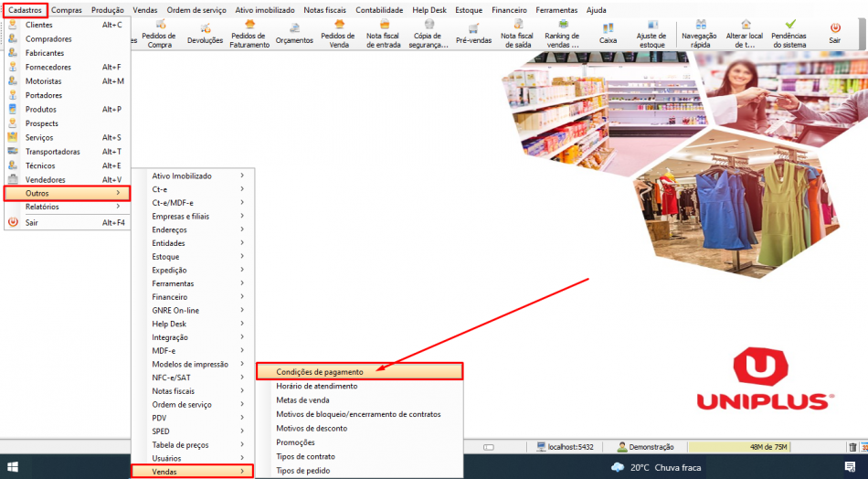Viewport: 868px width, 479px height.
Task: Select Clientes in the Cadastros menu
Action: [x=64, y=25]
